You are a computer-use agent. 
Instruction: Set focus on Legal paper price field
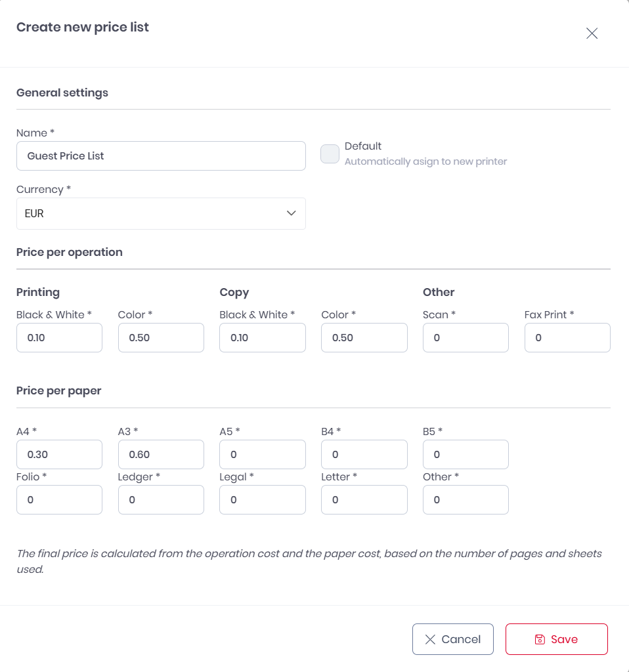(263, 500)
